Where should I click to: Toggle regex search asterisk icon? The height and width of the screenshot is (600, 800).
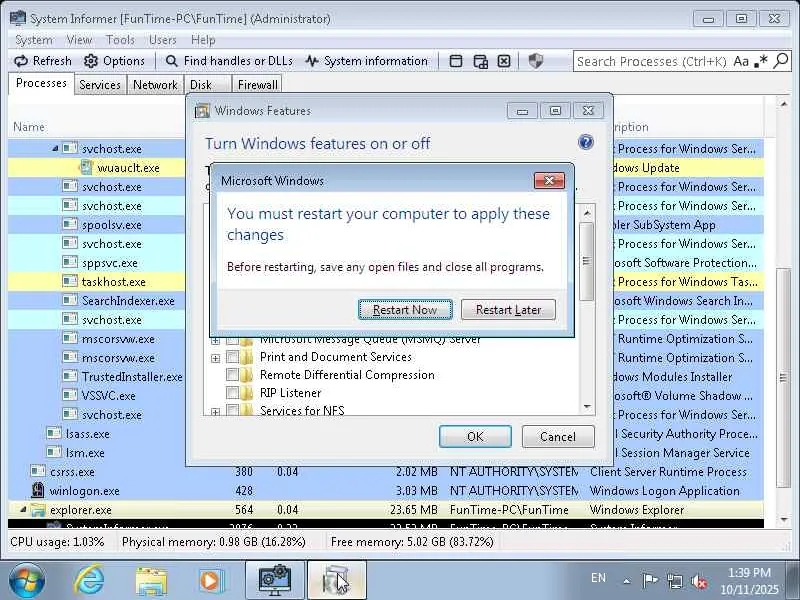[761, 61]
